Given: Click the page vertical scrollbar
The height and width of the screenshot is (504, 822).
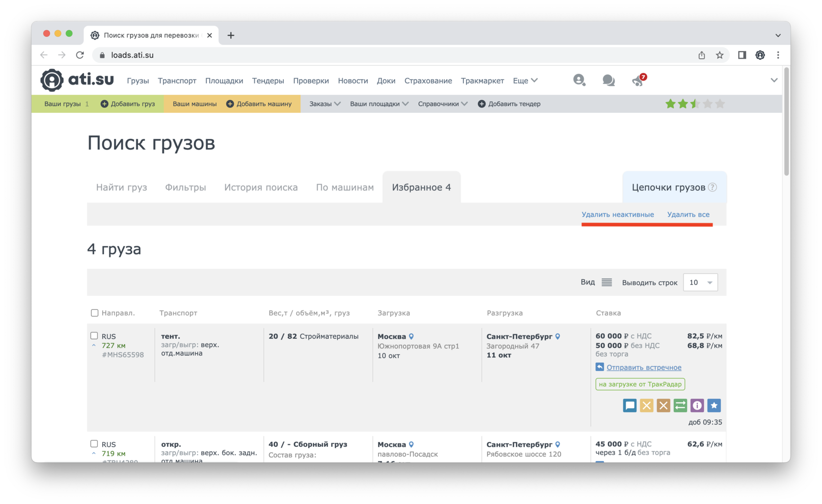Looking at the screenshot, I should 786,122.
